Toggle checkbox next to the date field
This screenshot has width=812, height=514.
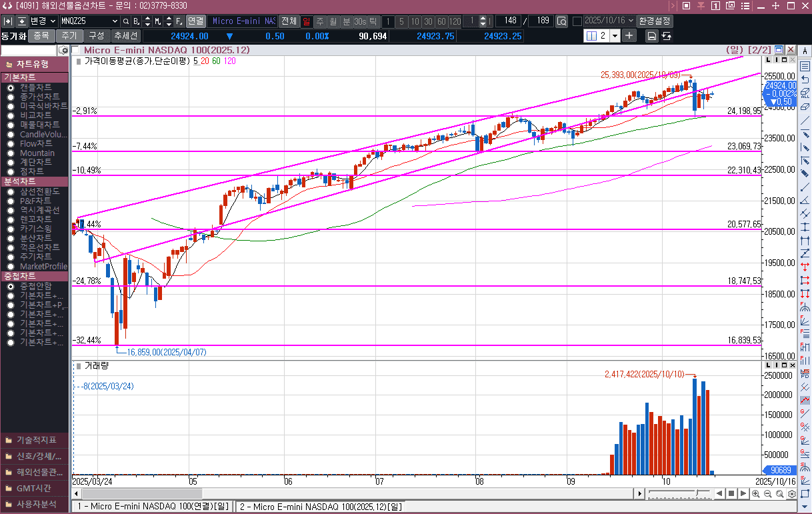click(x=577, y=21)
